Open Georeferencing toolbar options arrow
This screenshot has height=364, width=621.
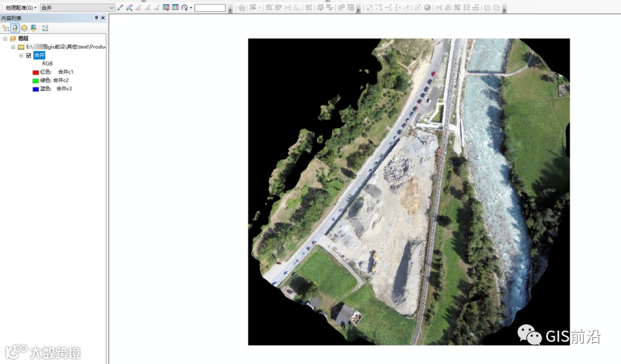pyautogui.click(x=230, y=10)
